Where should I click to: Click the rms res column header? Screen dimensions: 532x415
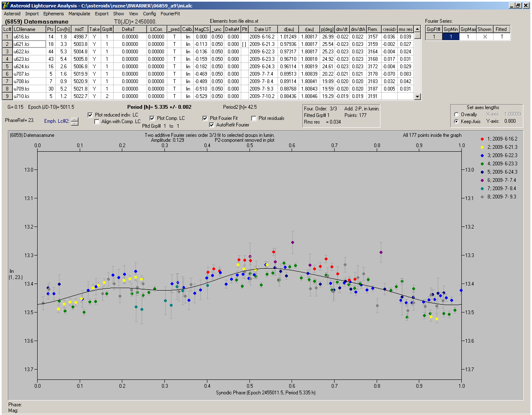pos(406,29)
